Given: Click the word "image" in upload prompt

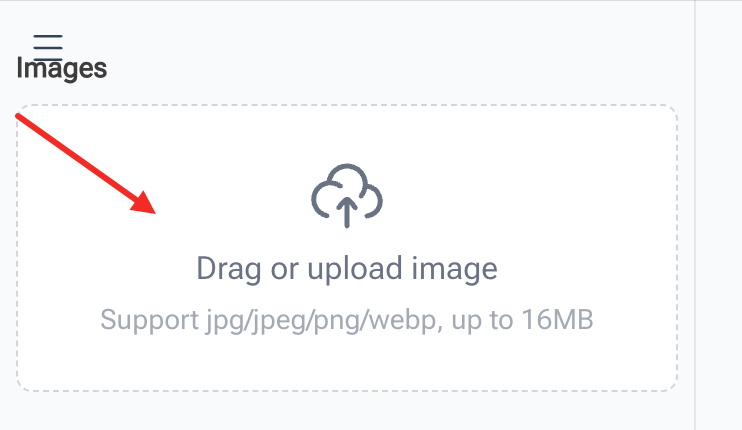Looking at the screenshot, I should pyautogui.click(x=455, y=270).
